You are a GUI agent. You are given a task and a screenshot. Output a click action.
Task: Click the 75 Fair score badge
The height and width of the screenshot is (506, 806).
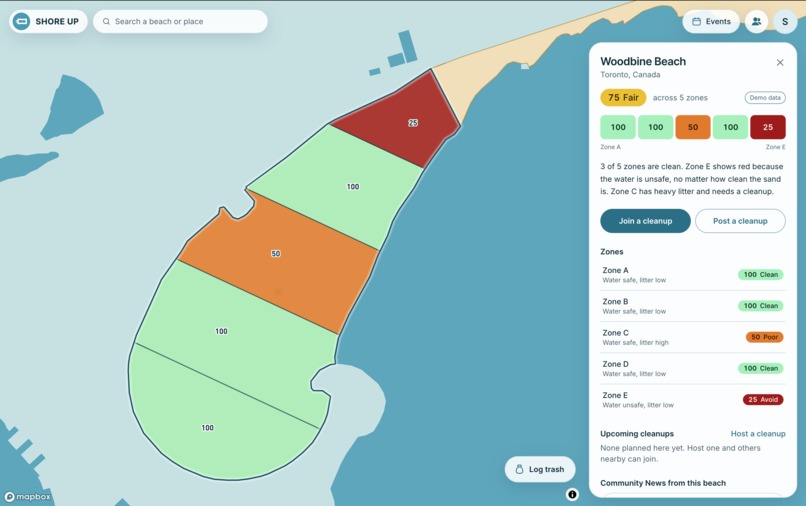click(x=623, y=98)
